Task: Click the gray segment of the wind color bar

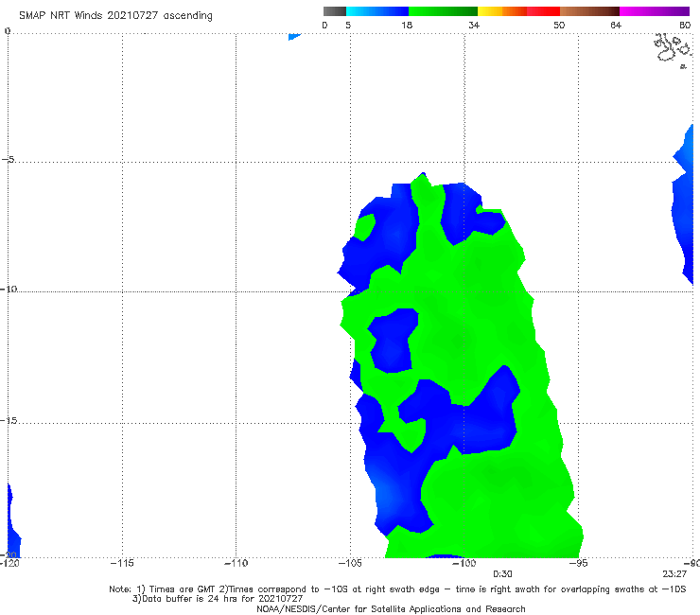Action: click(x=334, y=11)
